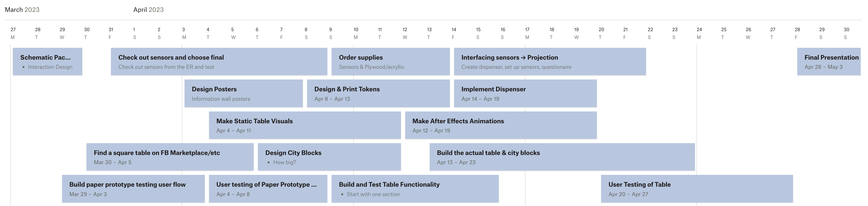Open the Order supplies task bar

point(390,61)
